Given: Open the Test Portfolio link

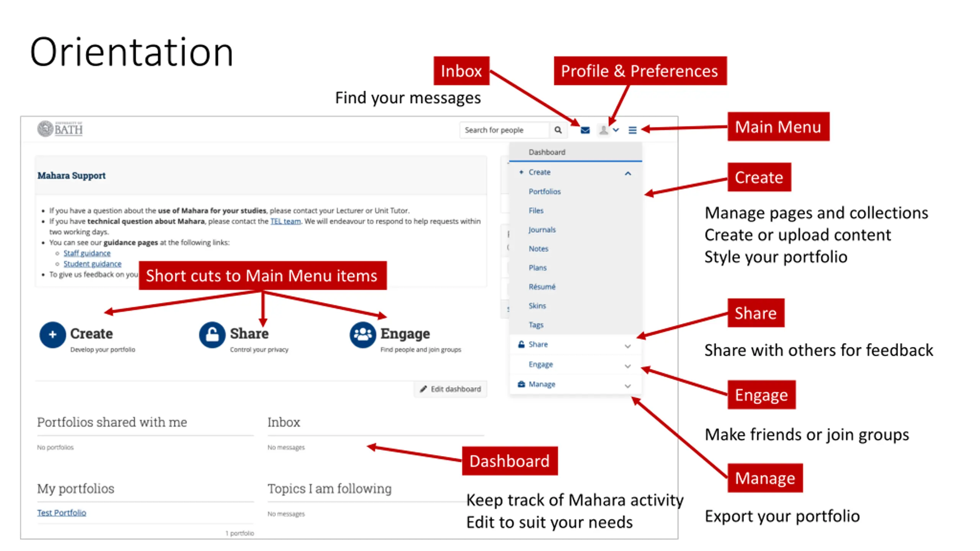Looking at the screenshot, I should coord(61,512).
